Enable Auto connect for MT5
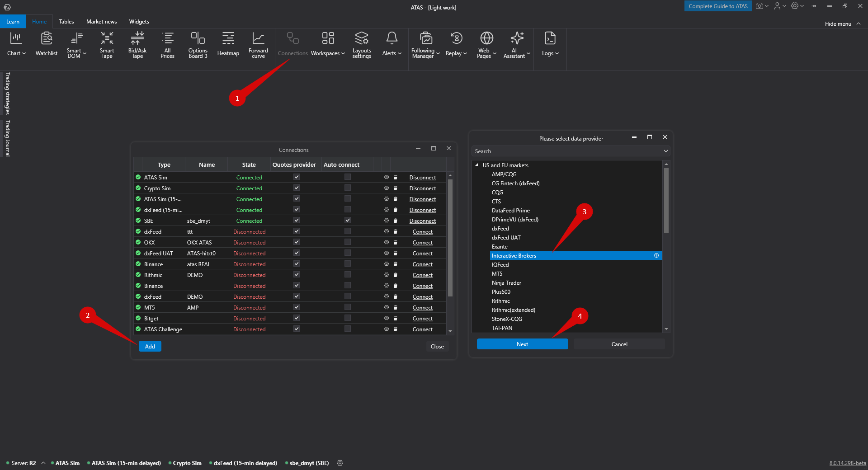Image resolution: width=868 pixels, height=470 pixels. click(x=348, y=307)
